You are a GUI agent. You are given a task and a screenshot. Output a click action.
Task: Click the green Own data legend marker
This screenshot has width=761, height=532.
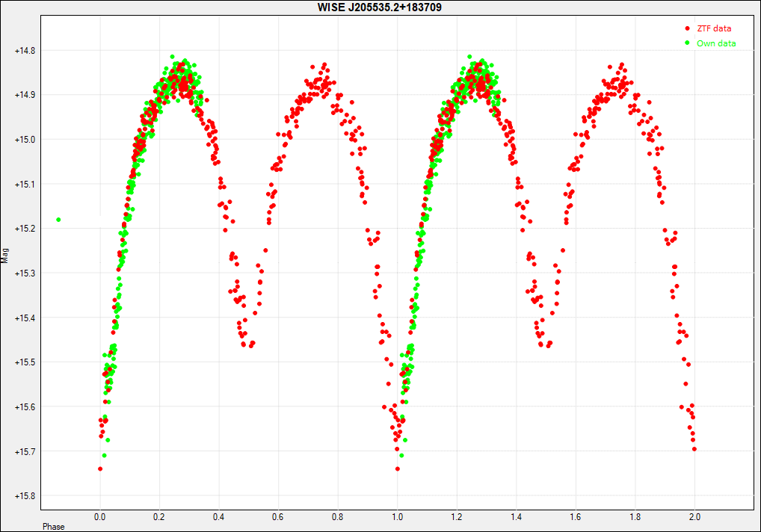[x=687, y=43]
